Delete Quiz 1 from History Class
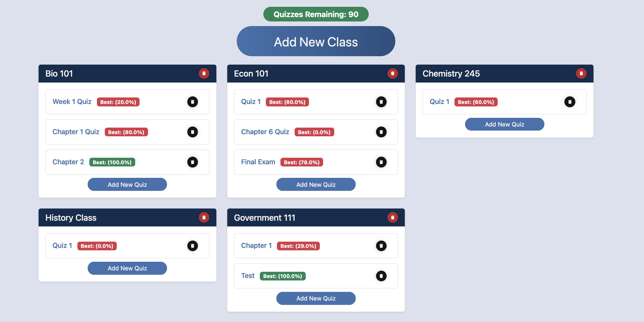This screenshot has height=322, width=644. (192, 246)
